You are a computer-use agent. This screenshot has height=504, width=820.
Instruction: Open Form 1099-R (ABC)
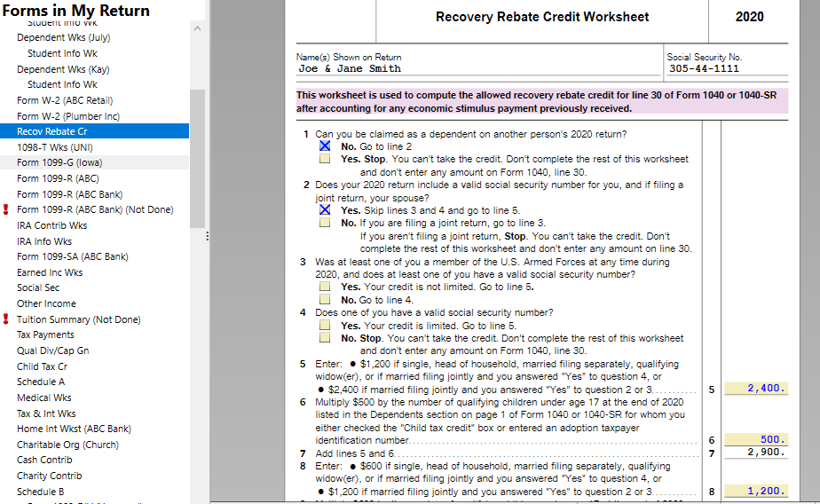click(x=58, y=178)
